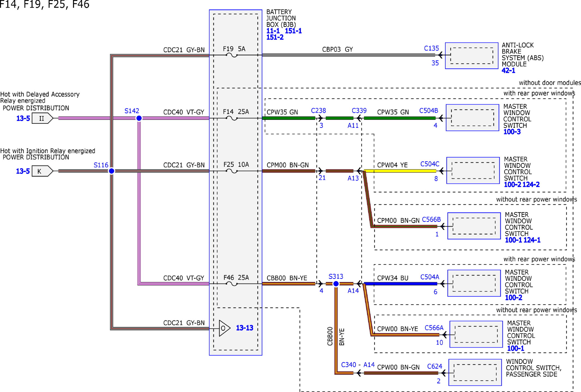
Task: Click the triangular O connector symbol
Action: [x=224, y=328]
